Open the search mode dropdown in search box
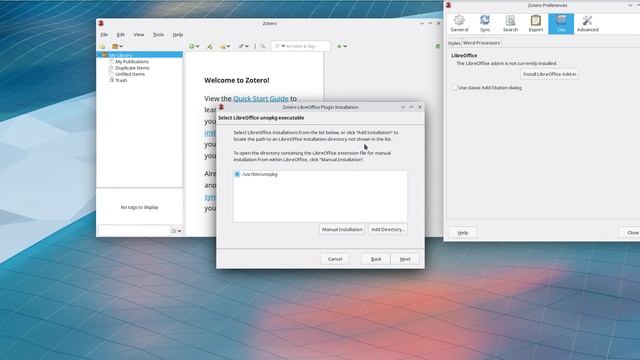The height and width of the screenshot is (360, 640). click(280, 46)
